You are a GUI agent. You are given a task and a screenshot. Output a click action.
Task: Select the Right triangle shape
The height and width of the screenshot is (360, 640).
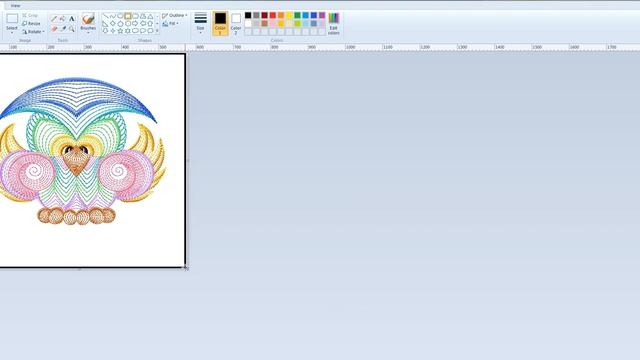click(105, 24)
